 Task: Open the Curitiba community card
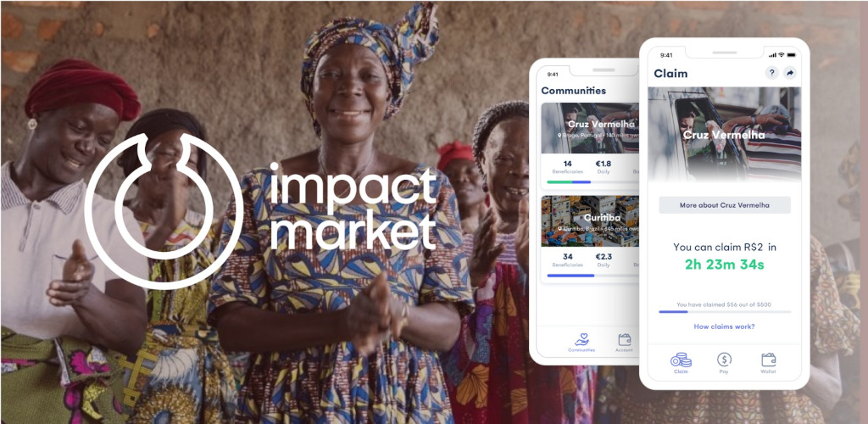[590, 239]
